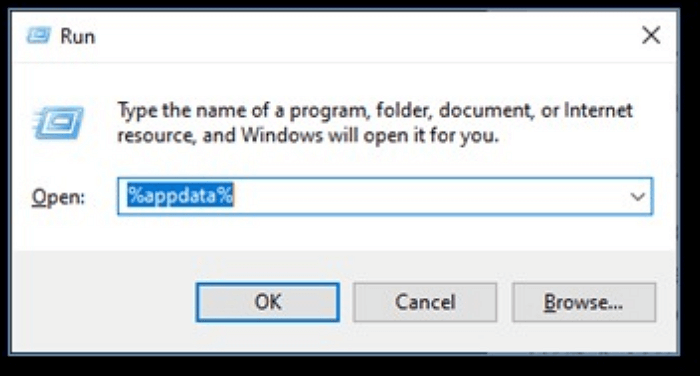Open the file picker via Browse...
Viewport: 700px width, 376px height.
pos(583,302)
